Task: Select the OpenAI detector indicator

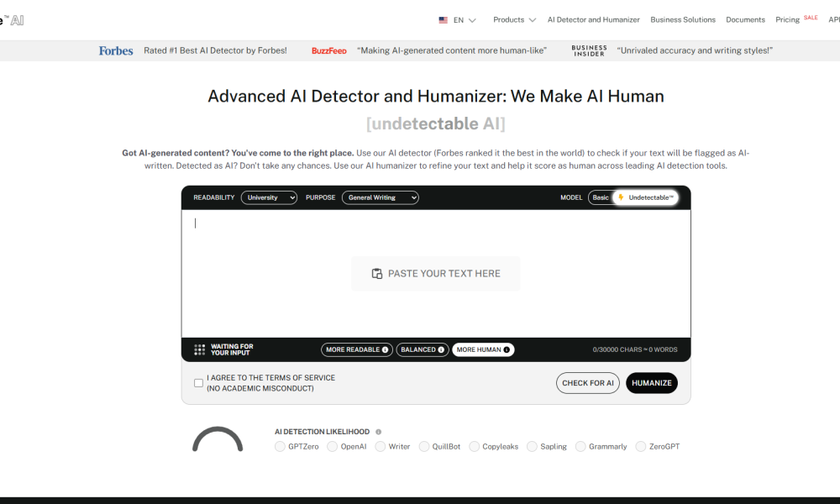Action: point(332,447)
